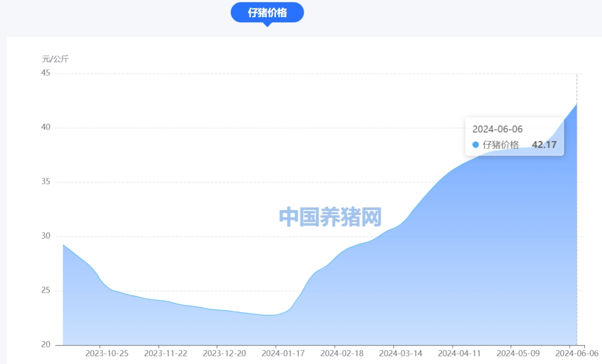The image size is (602, 364).
Task: Click the 2023-12-20 x-axis date label
Action: pos(224,353)
